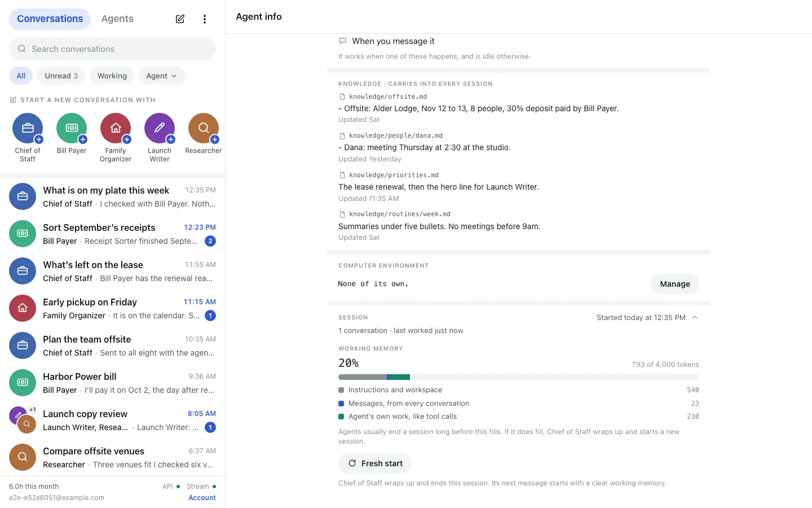Click the file icon beside knowledge/people/dana.md
812x508 pixels.
coord(342,136)
